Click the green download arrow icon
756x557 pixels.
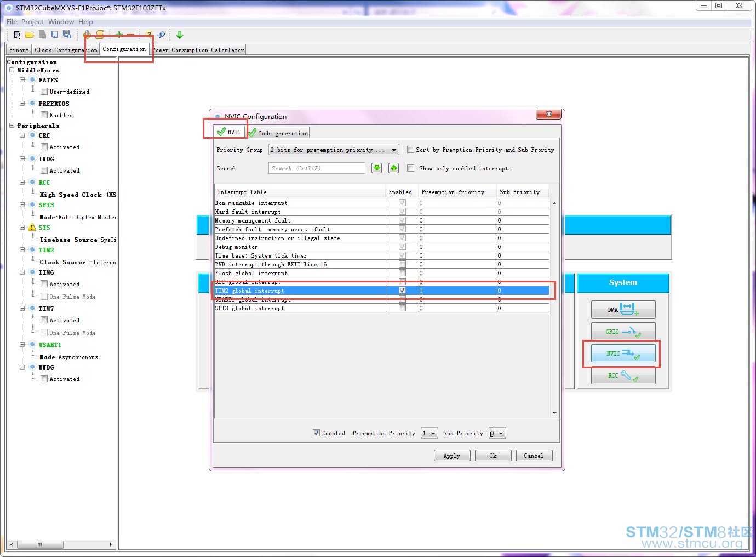tap(180, 35)
